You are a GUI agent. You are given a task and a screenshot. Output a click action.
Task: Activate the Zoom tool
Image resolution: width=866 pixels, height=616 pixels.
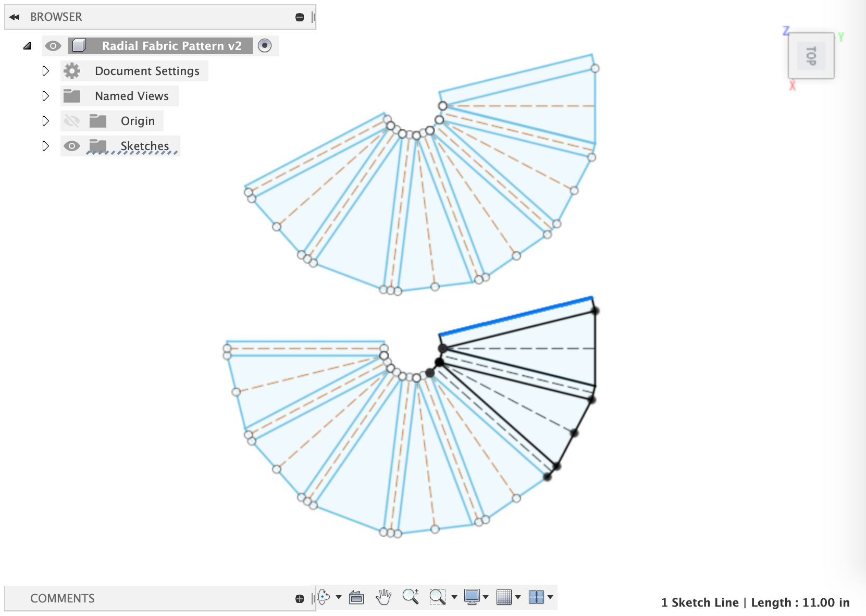[412, 597]
